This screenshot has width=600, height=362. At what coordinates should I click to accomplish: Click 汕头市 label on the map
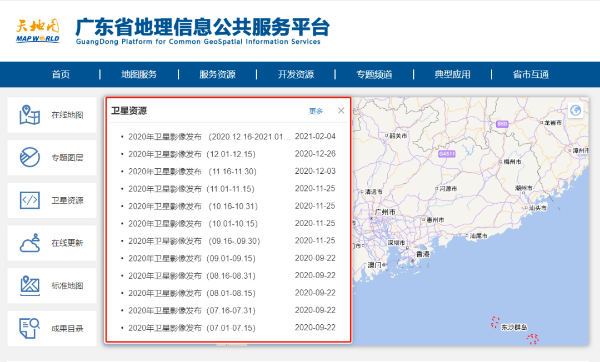(538, 208)
